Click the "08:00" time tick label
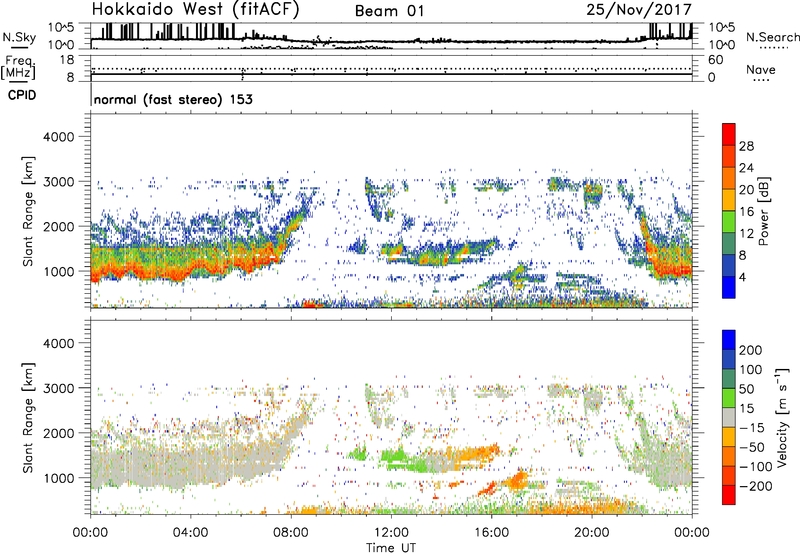This screenshot has height=554, width=800. [291, 533]
